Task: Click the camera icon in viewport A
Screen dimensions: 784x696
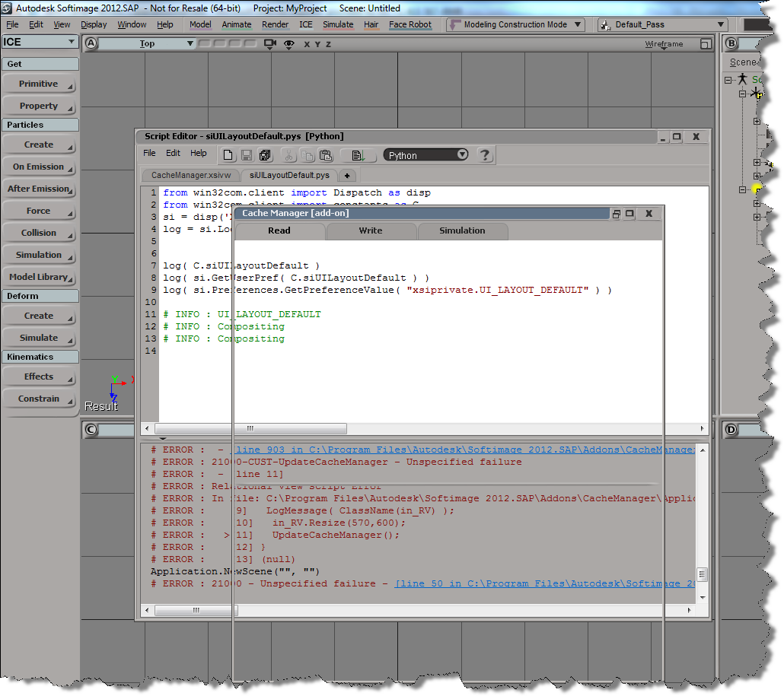Action: tap(269, 44)
